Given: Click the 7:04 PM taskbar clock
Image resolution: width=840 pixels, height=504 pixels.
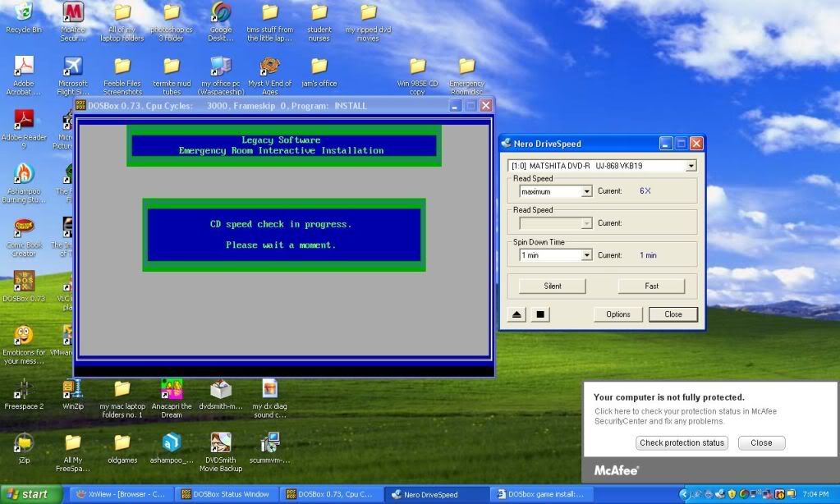Looking at the screenshot, I should click(816, 494).
